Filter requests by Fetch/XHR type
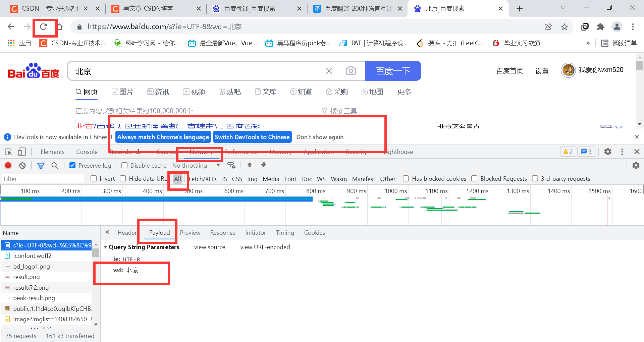The width and height of the screenshot is (644, 342). coord(203,179)
